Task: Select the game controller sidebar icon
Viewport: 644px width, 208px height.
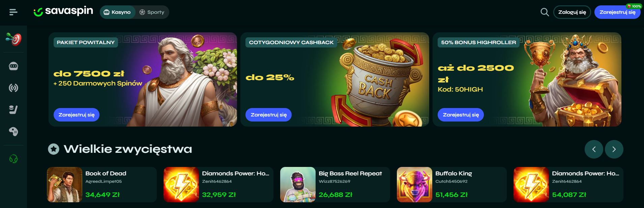Action: tap(13, 132)
